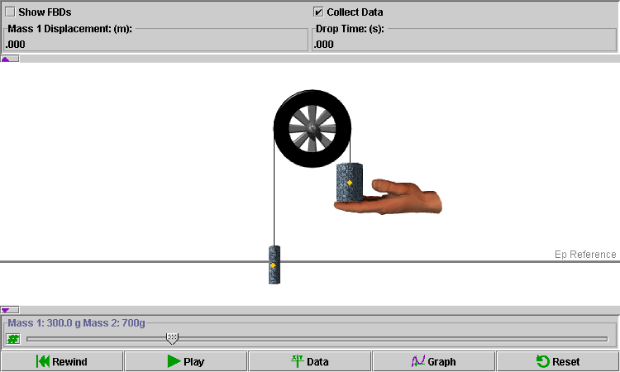The width and height of the screenshot is (620, 372).
Task: Click the mass slider track right of the thumb
Action: click(393, 339)
